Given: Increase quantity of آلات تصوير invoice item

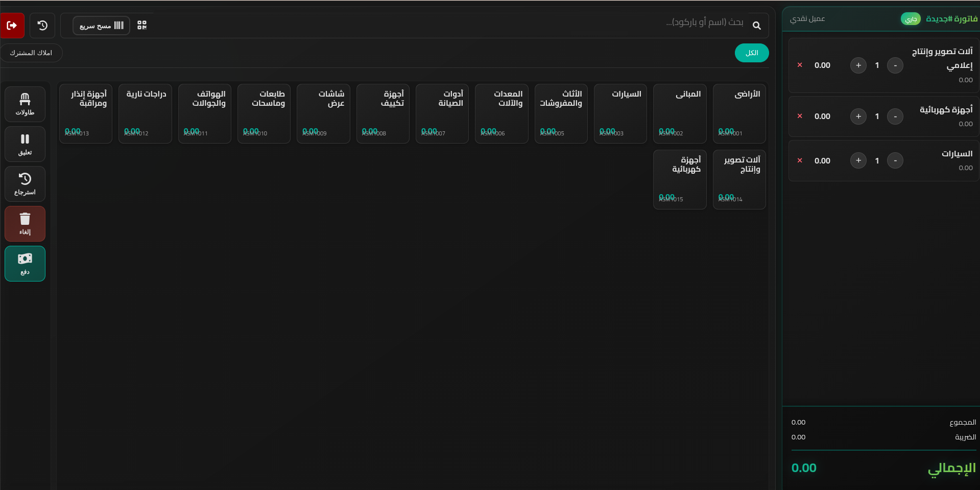Looking at the screenshot, I should pos(858,65).
